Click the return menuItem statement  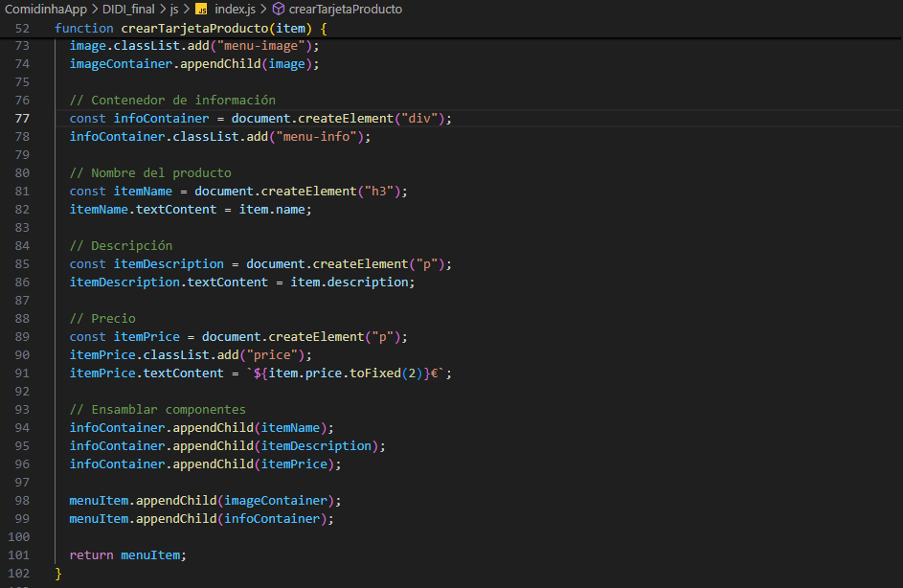tap(127, 555)
